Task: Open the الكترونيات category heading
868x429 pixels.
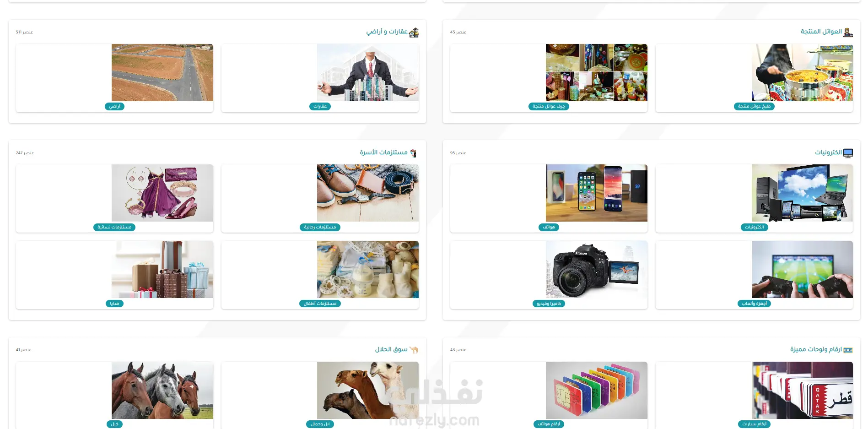Action: pyautogui.click(x=828, y=152)
